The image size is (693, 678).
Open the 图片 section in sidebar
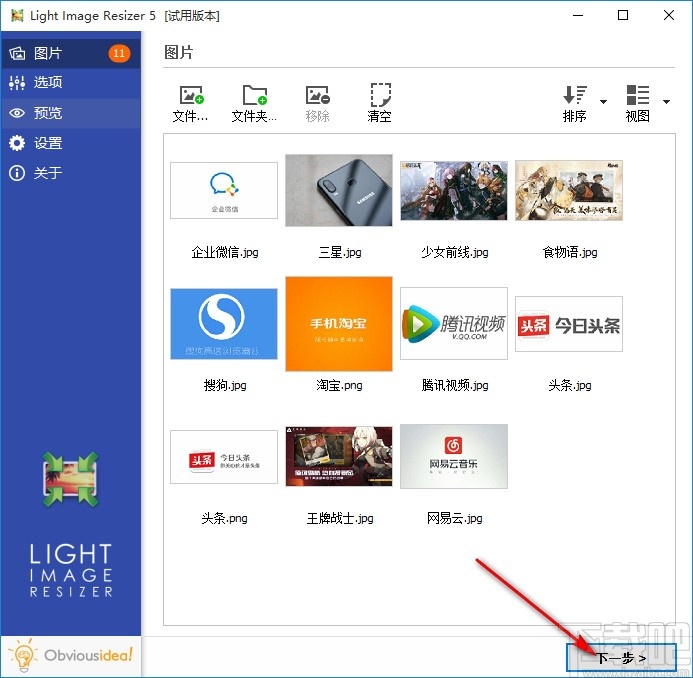pos(71,53)
